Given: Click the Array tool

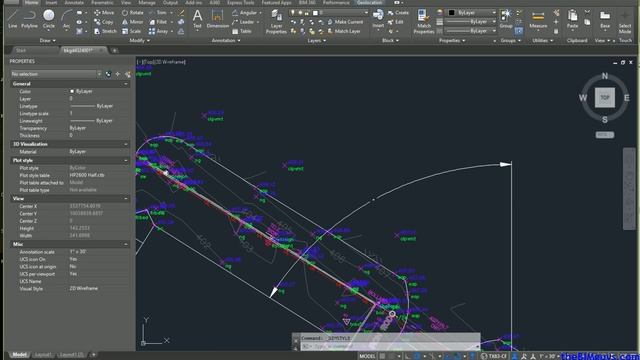Looking at the screenshot, I should coord(159,31).
